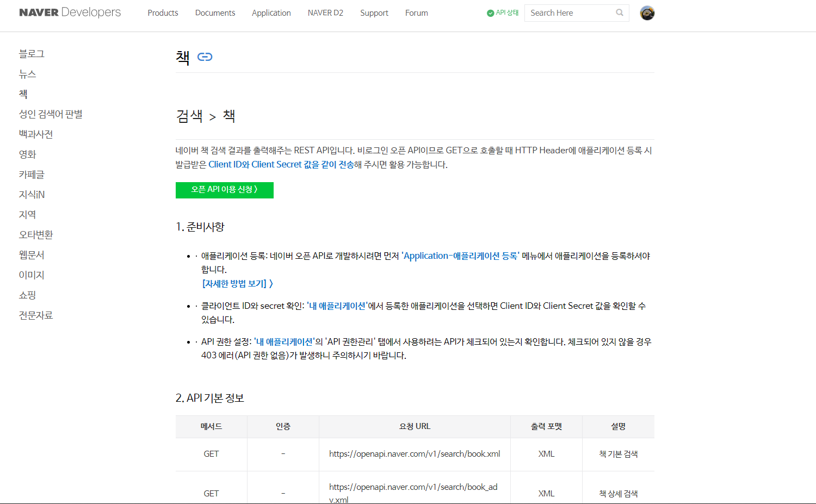Image resolution: width=816 pixels, height=504 pixels.
Task: Click the 설명 column header
Action: click(x=618, y=426)
